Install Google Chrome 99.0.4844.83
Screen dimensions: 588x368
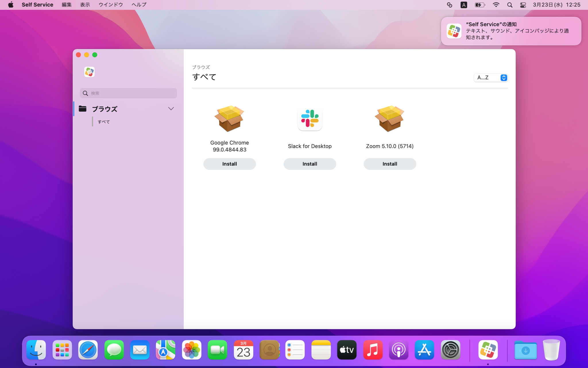[x=229, y=164]
